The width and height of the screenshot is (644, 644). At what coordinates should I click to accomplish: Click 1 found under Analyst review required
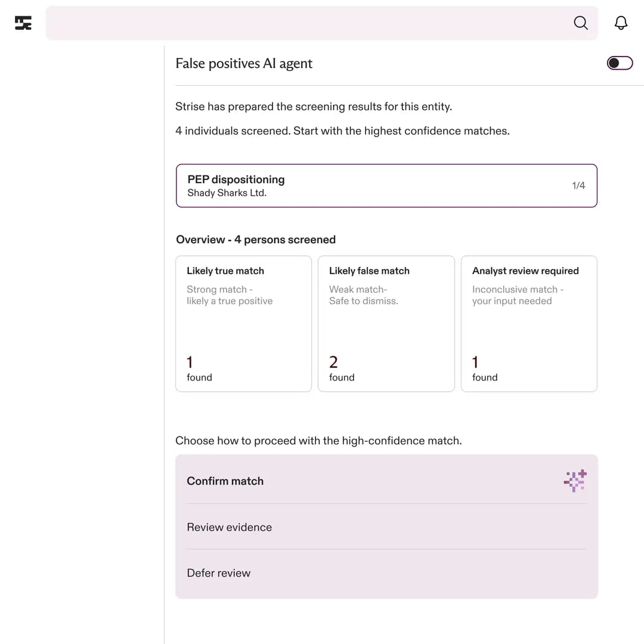(x=485, y=369)
